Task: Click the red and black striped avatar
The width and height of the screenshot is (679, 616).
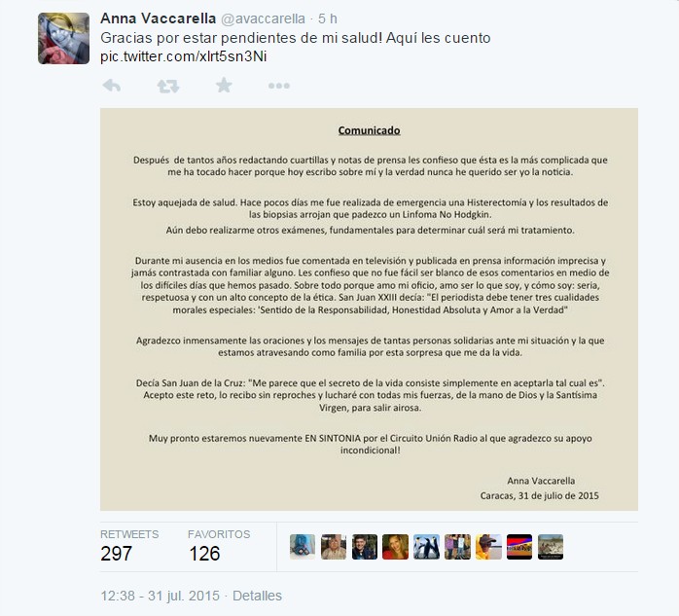Action: 519,547
